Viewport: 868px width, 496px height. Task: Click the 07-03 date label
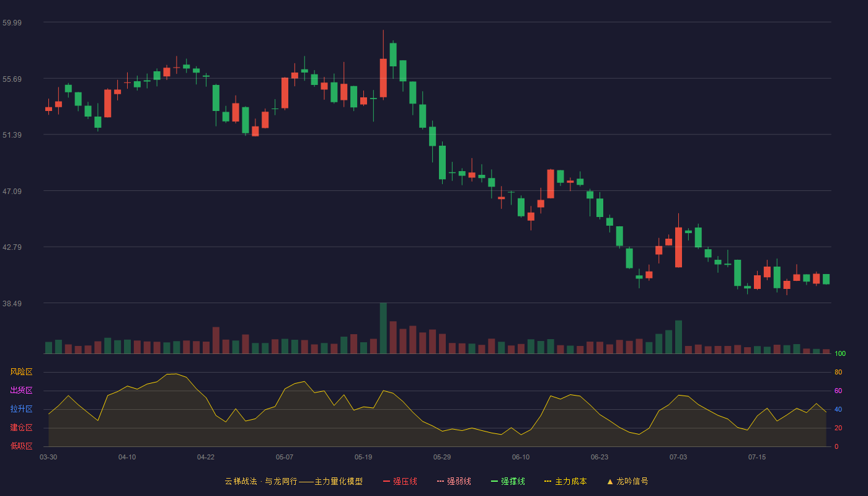tap(678, 457)
